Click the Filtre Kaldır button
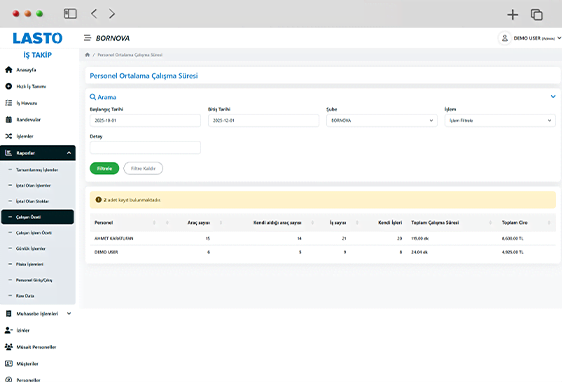562x382 pixels. pyautogui.click(x=143, y=168)
